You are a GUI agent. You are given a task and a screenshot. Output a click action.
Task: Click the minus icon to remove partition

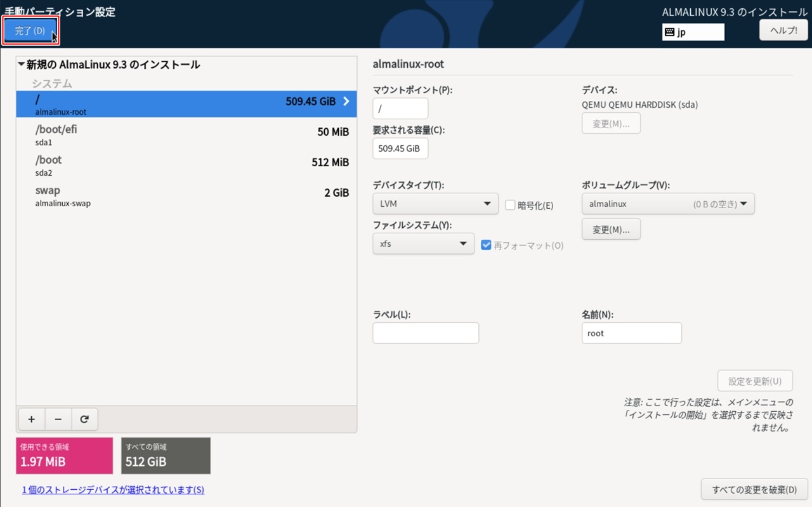(x=58, y=419)
